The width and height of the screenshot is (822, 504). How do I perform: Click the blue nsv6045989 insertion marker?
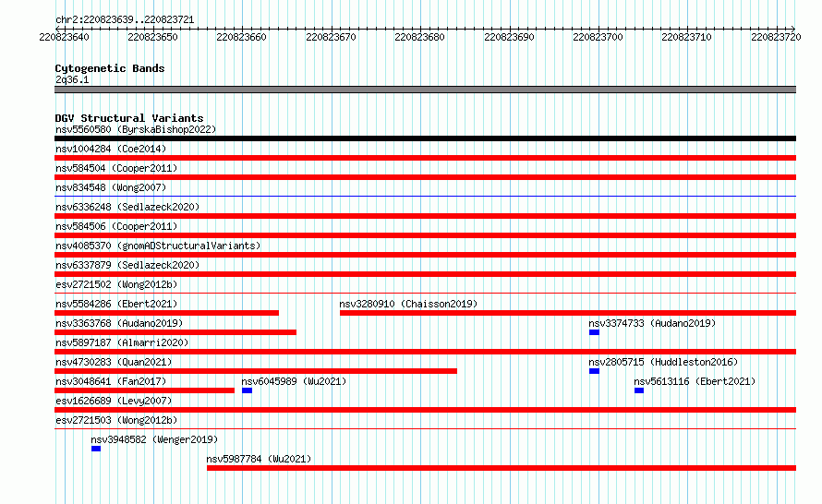pyautogui.click(x=247, y=390)
